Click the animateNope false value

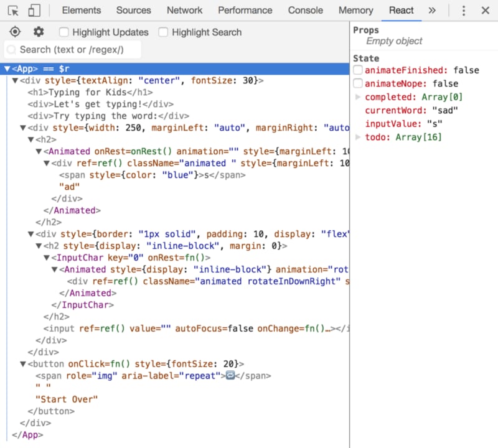445,83
